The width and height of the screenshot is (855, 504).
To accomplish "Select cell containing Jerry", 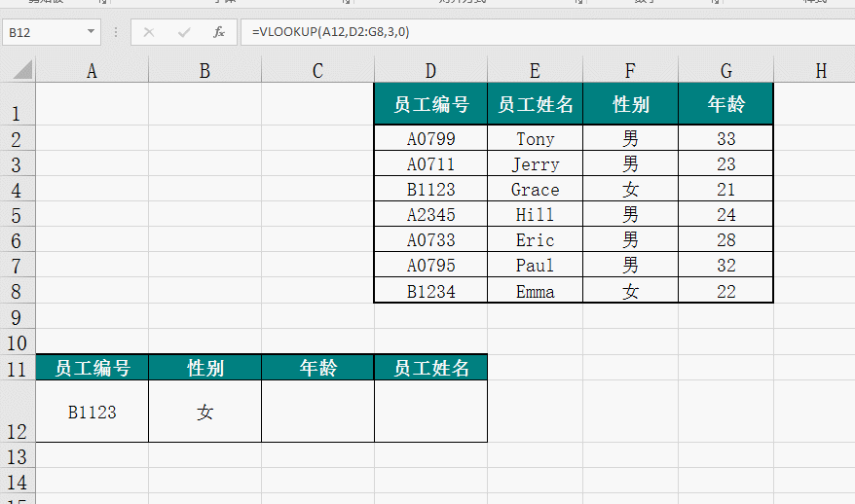I will 535,163.
